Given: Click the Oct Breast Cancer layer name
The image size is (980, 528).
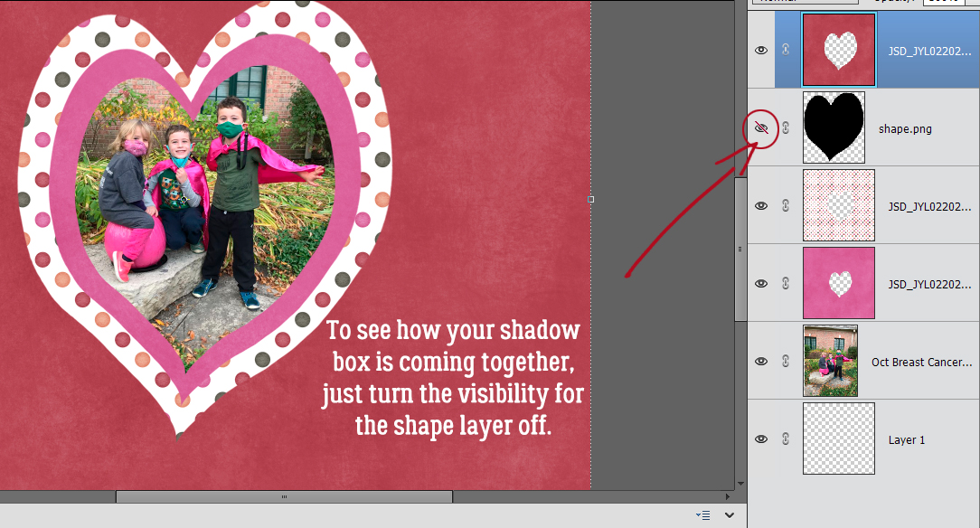Looking at the screenshot, I should (922, 362).
